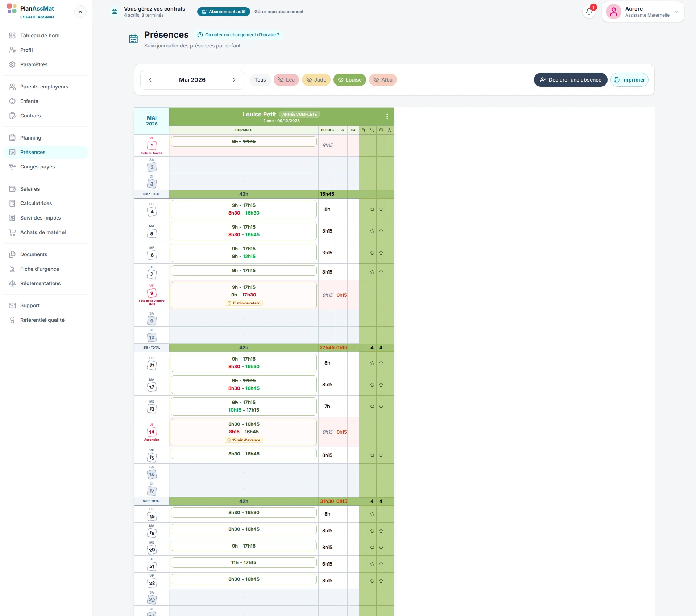The image size is (696, 616).
Task: Click the meal icon for Monday 18
Action: pos(372,514)
